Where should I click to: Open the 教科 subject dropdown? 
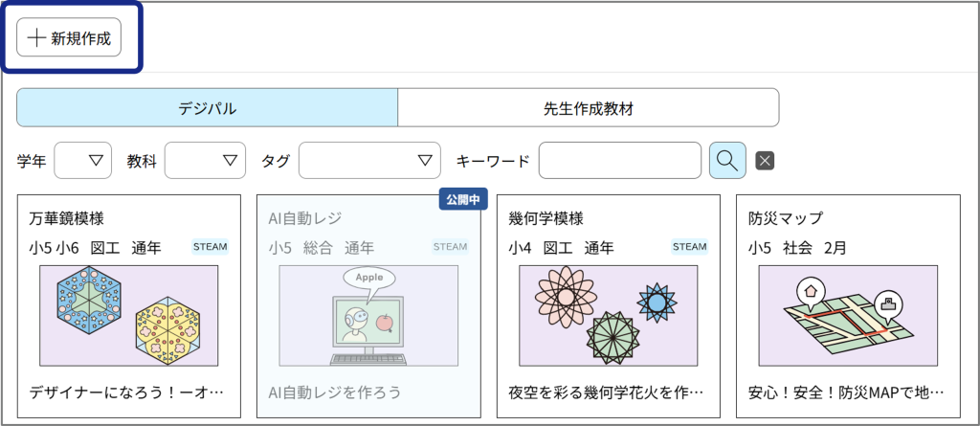tap(205, 161)
